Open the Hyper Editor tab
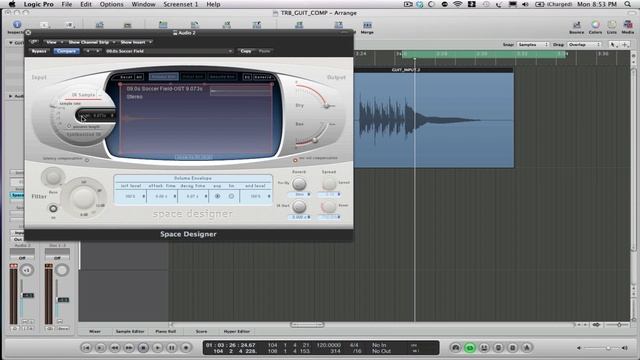Viewport: 640px width, 360px height. (236, 331)
